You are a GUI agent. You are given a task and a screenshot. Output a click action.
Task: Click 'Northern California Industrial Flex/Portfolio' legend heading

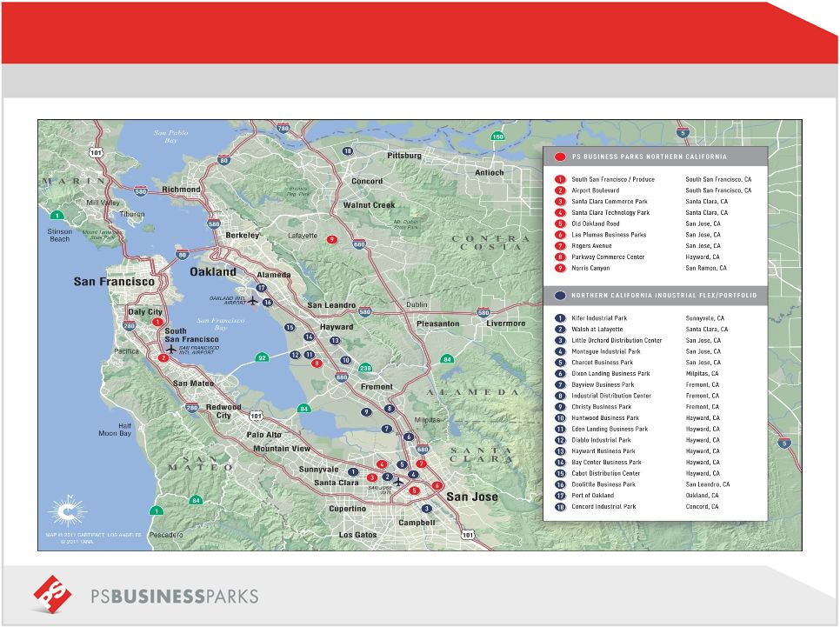(663, 296)
